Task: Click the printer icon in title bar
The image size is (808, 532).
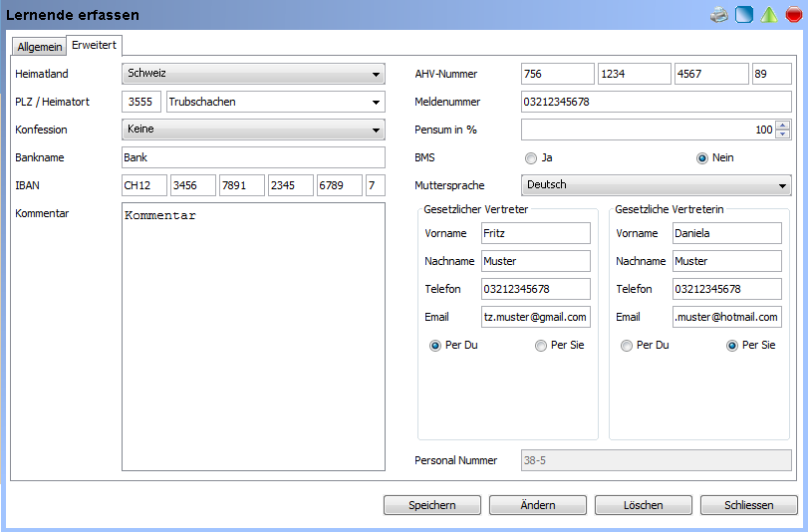Action: 719,14
